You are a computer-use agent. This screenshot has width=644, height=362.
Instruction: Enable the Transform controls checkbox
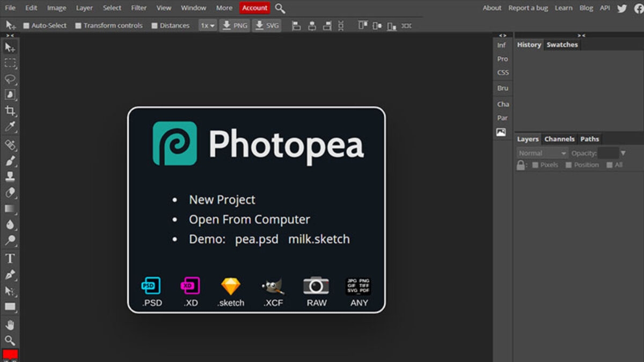point(78,26)
